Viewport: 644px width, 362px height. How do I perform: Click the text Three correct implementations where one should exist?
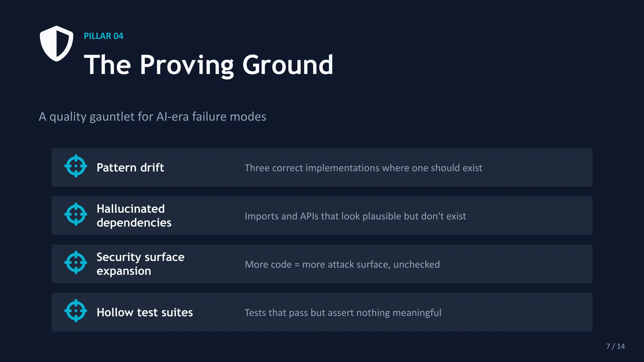point(363,168)
